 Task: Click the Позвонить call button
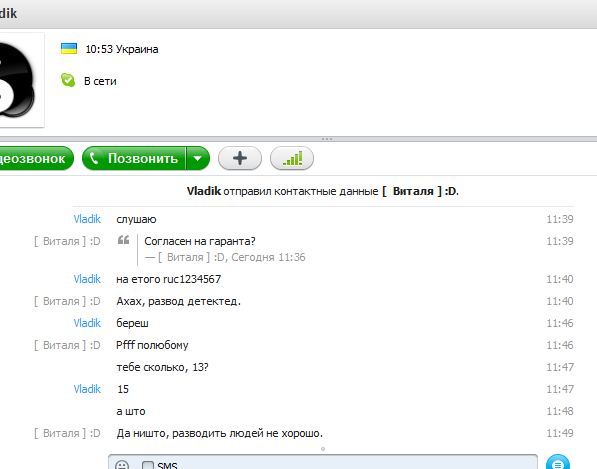134,158
